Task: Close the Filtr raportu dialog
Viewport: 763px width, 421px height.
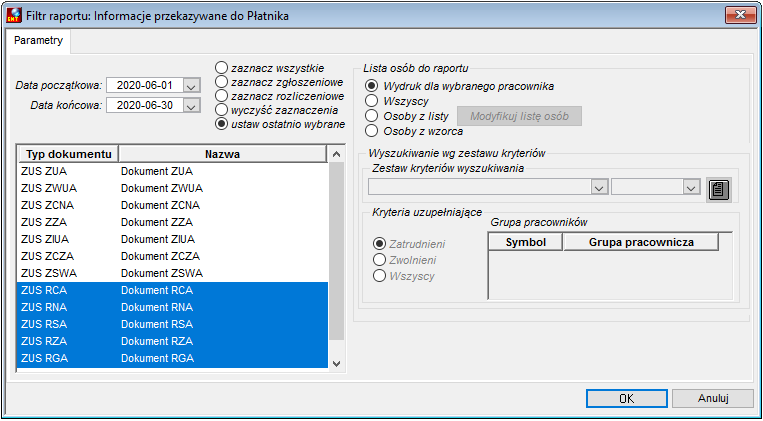Action: pos(741,15)
